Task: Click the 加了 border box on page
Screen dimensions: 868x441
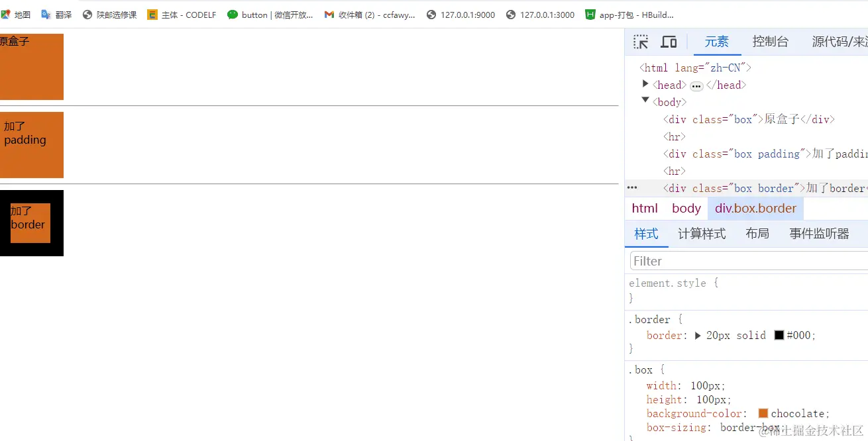Action: point(32,223)
